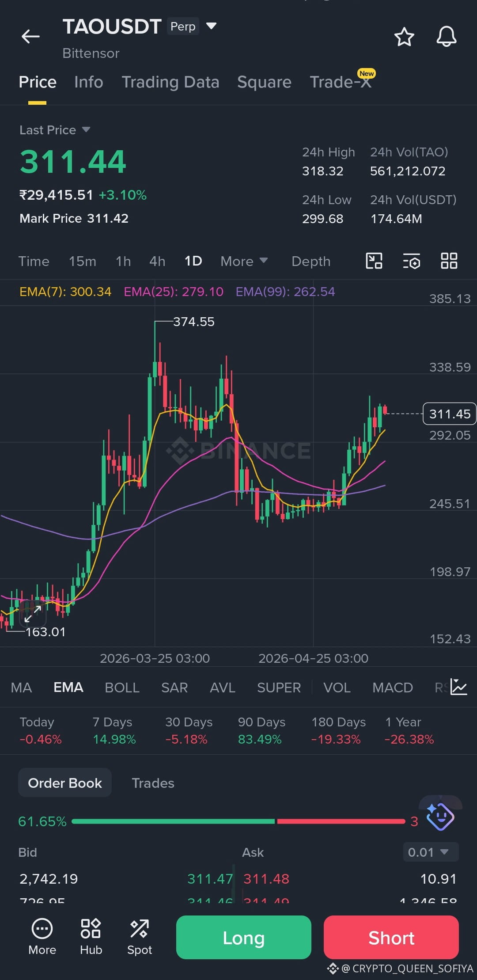Tap the green Long button
This screenshot has height=980, width=477.
click(244, 937)
